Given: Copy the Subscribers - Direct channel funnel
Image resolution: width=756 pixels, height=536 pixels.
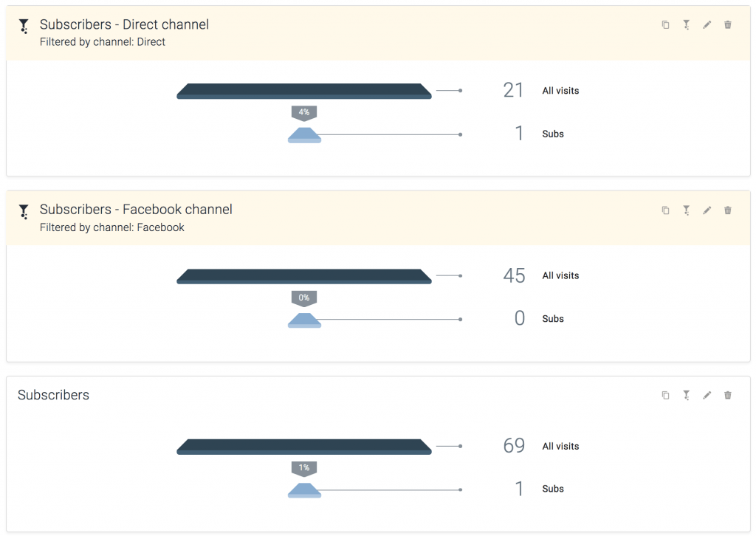Looking at the screenshot, I should (665, 24).
